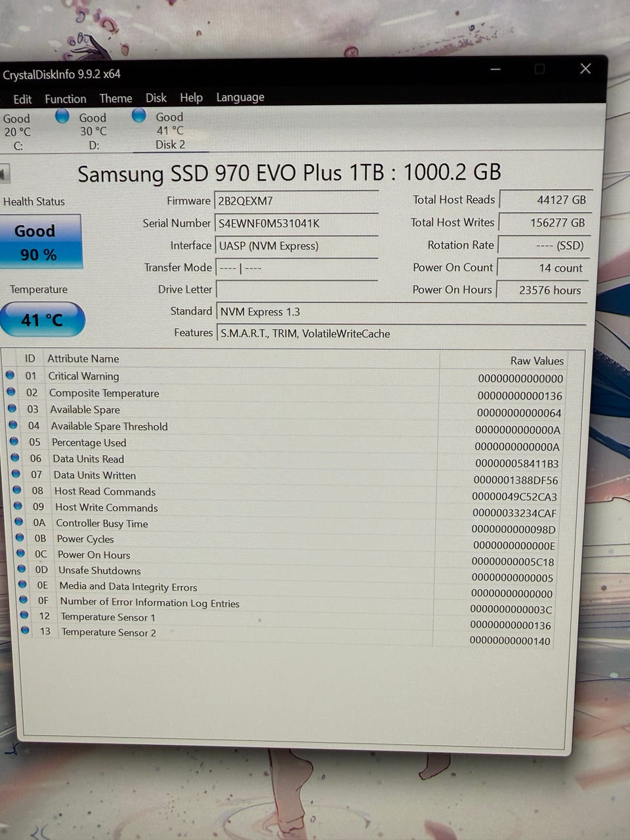Open the Theme menu
This screenshot has width=630, height=840.
115,98
